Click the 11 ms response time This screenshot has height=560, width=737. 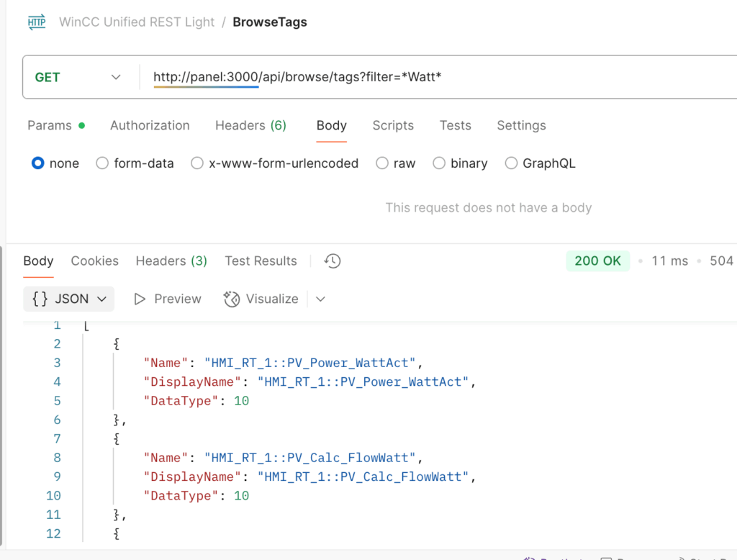pos(669,261)
